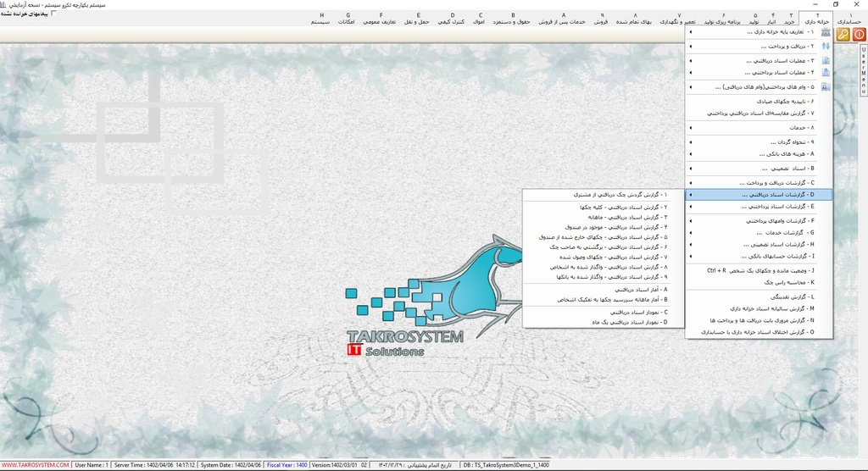868x471 pixels.
Task: Open فروش module tab
Action: tap(601, 19)
